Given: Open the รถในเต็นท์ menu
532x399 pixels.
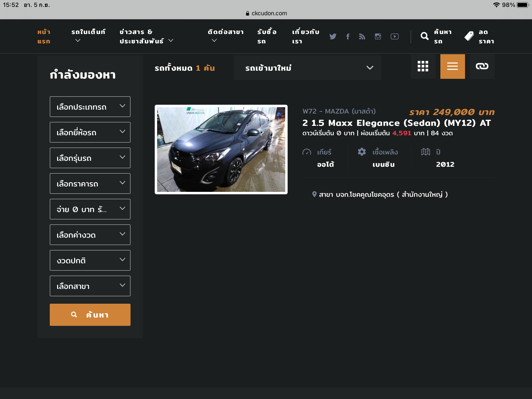Looking at the screenshot, I should pos(88,36).
